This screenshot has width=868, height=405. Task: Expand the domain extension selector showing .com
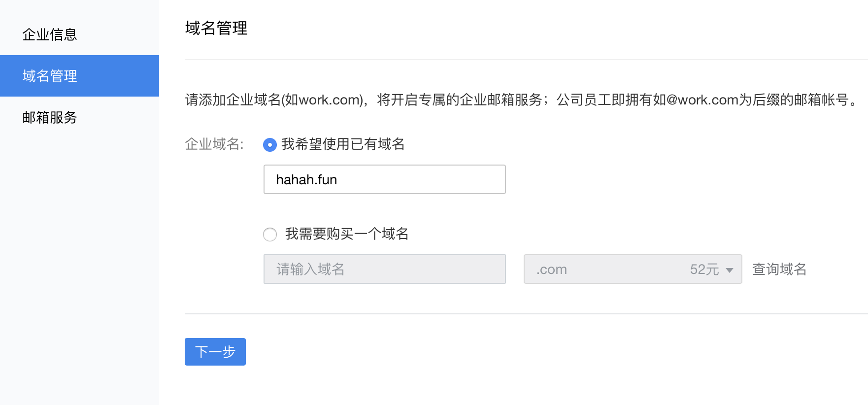[x=632, y=269]
